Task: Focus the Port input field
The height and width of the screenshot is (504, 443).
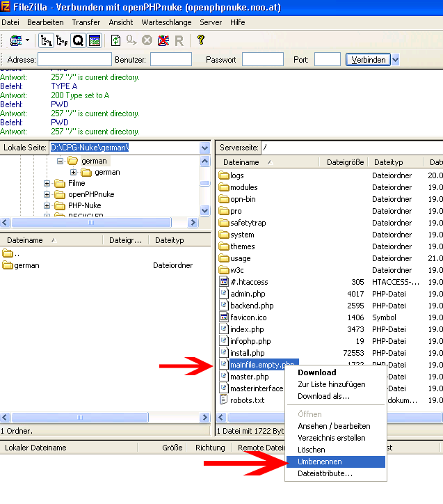Action: [327, 59]
